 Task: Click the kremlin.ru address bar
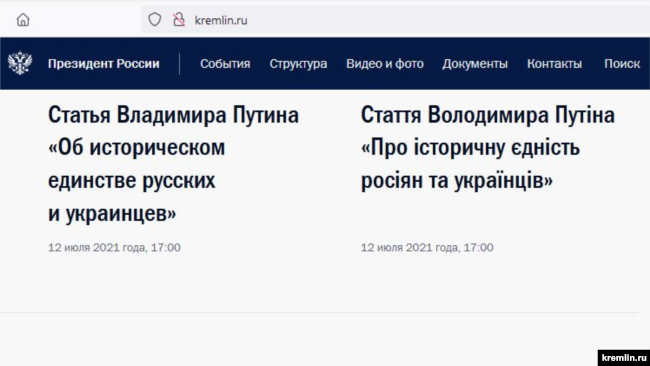click(x=395, y=19)
